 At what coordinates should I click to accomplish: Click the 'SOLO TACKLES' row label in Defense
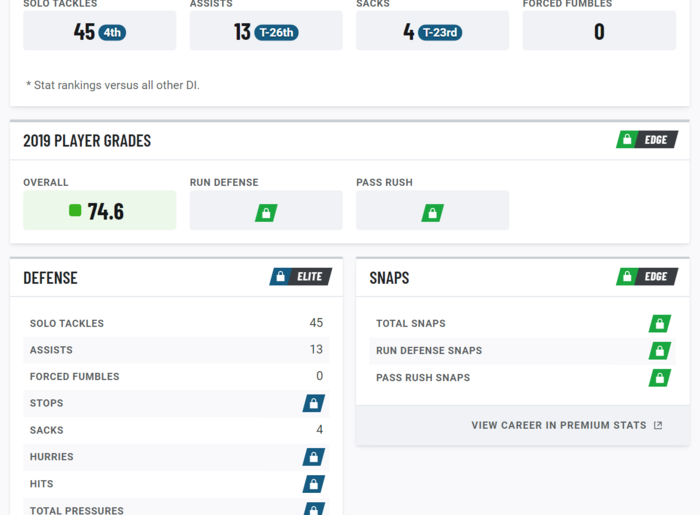click(67, 324)
